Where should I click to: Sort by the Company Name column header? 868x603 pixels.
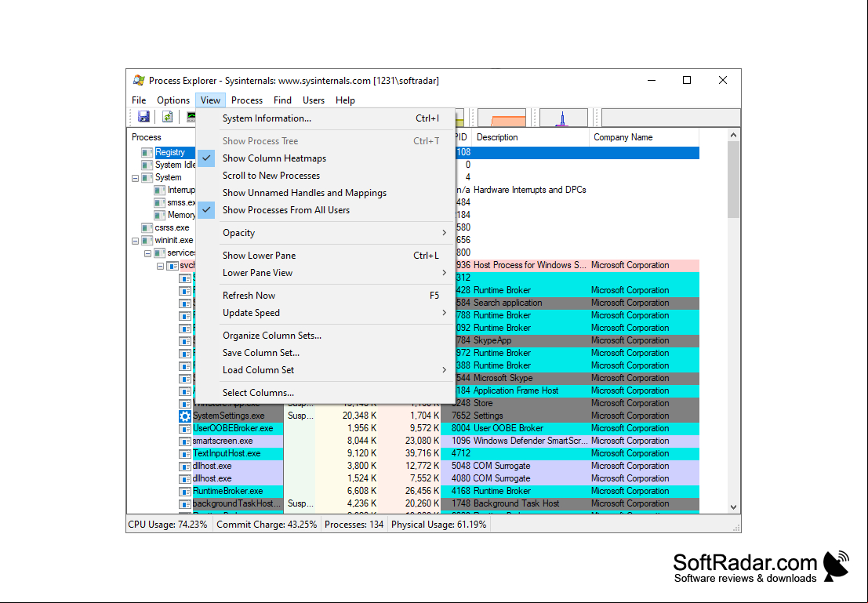click(x=645, y=137)
